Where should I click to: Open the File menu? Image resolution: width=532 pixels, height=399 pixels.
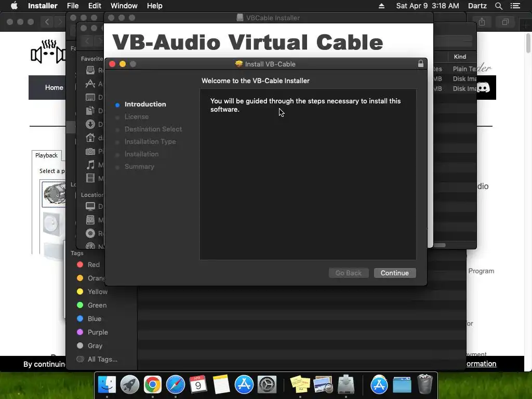[x=73, y=6]
